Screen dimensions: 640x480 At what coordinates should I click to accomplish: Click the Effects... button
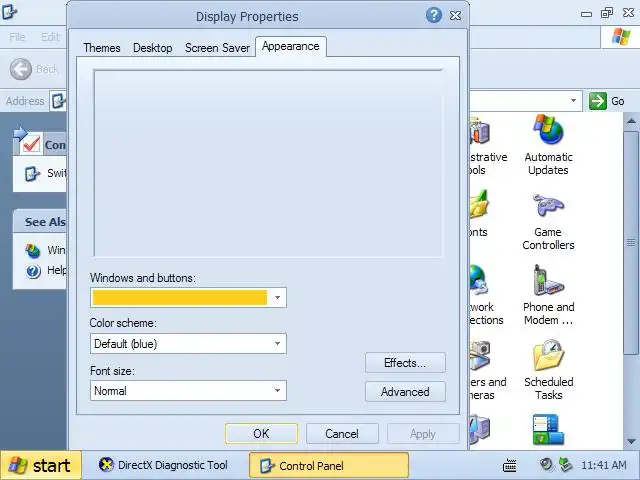tap(405, 363)
